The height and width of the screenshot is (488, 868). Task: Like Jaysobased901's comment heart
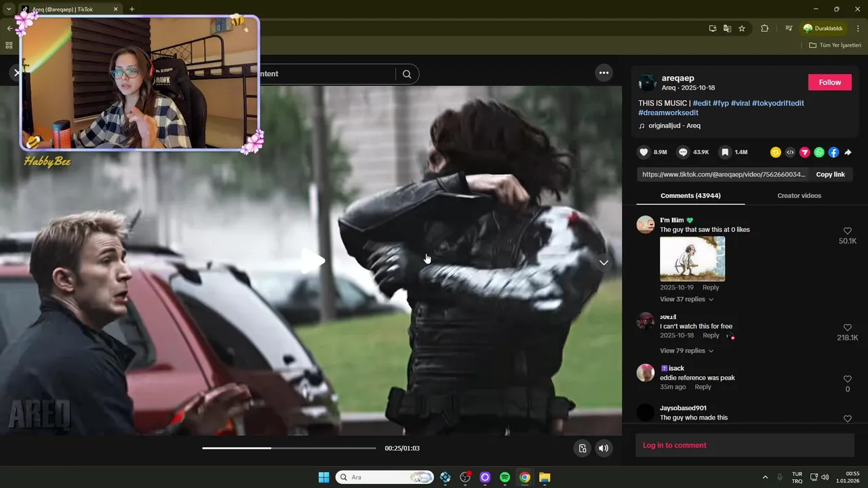847,419
